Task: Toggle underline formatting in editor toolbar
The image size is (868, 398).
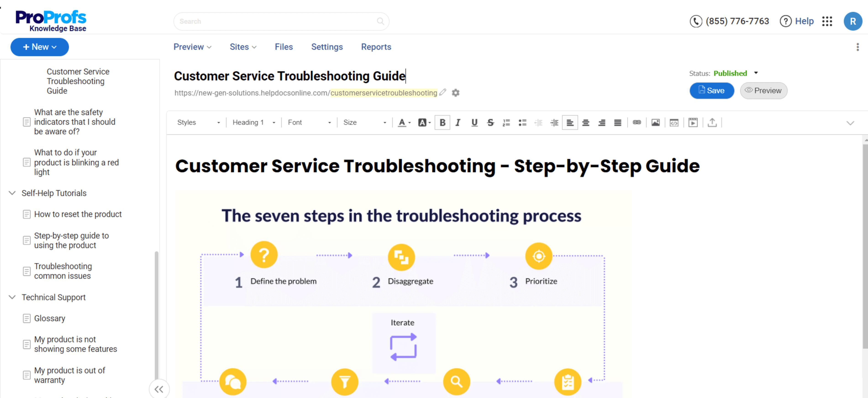Action: click(x=474, y=122)
